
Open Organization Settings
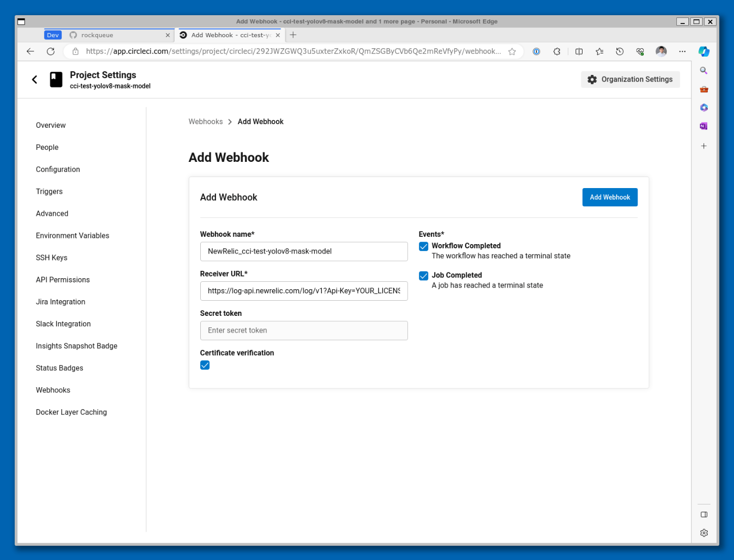pyautogui.click(x=630, y=79)
